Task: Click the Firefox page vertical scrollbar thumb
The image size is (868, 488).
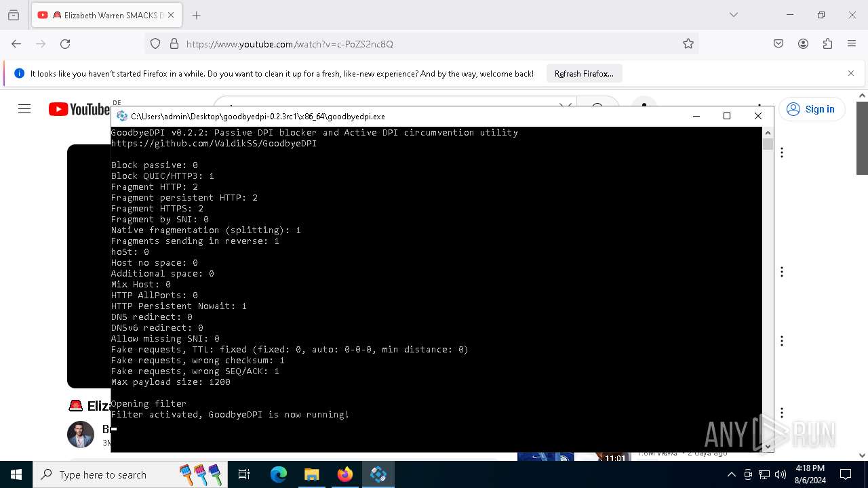Action: pos(862,138)
